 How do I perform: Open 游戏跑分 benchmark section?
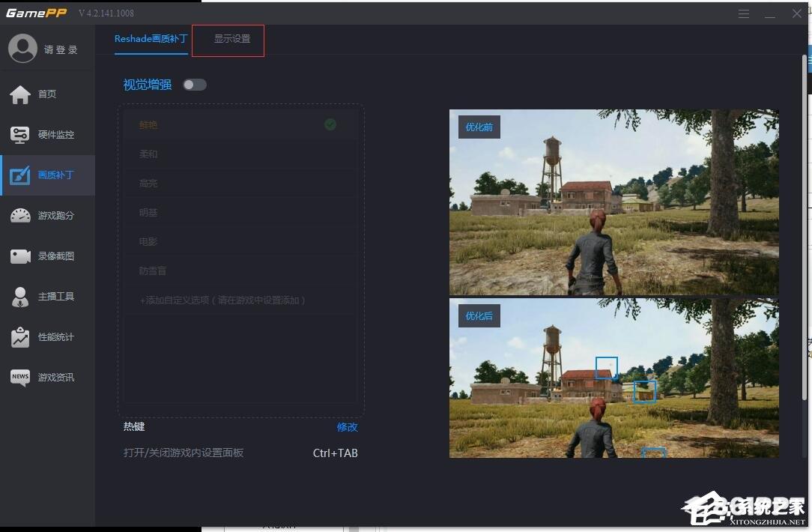coord(47,216)
